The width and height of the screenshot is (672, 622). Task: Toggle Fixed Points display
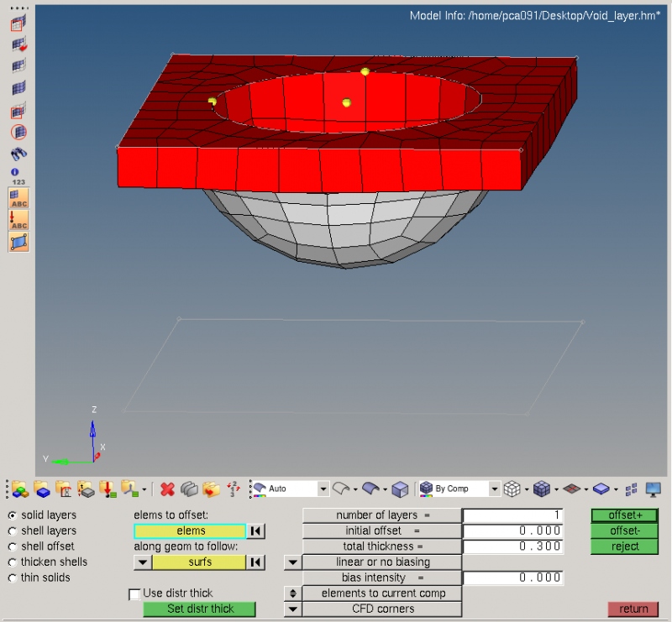(x=18, y=242)
